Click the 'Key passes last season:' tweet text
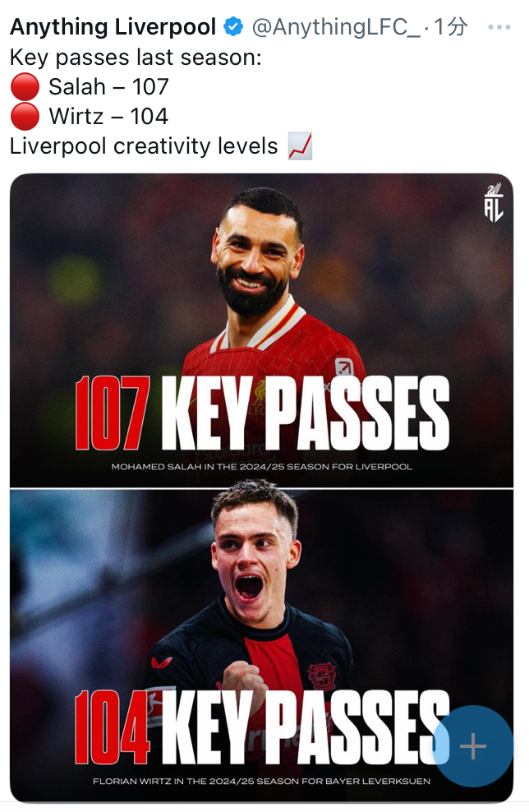Viewport: 529px width, 812px height. [x=136, y=57]
